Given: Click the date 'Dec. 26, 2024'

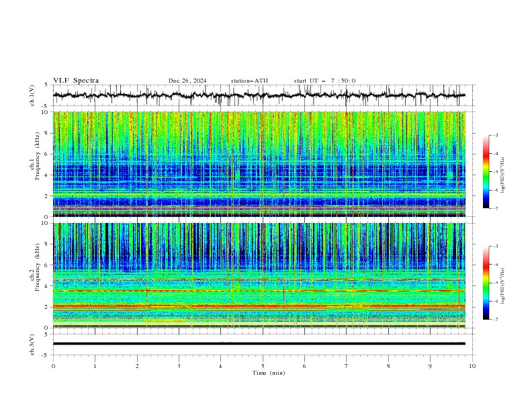Looking at the screenshot, I should coord(187,81).
